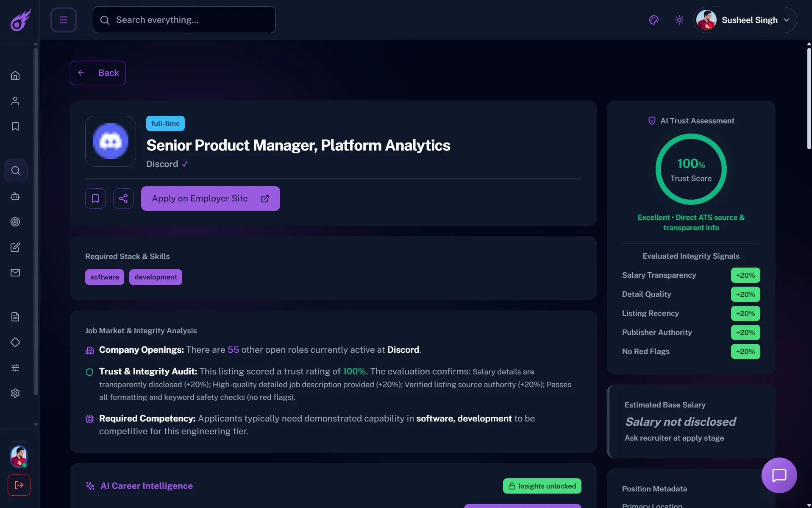Open the job search sidebar icon
Image resolution: width=812 pixels, height=508 pixels.
click(x=16, y=170)
